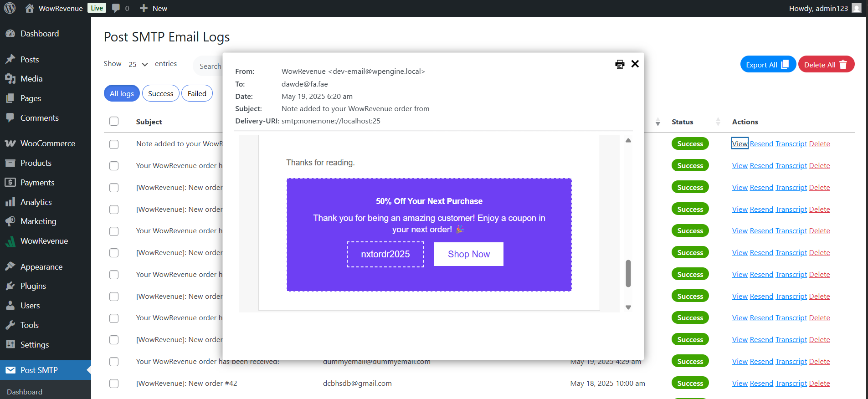
Task: Open the comments bubble in the admin bar
Action: click(121, 8)
